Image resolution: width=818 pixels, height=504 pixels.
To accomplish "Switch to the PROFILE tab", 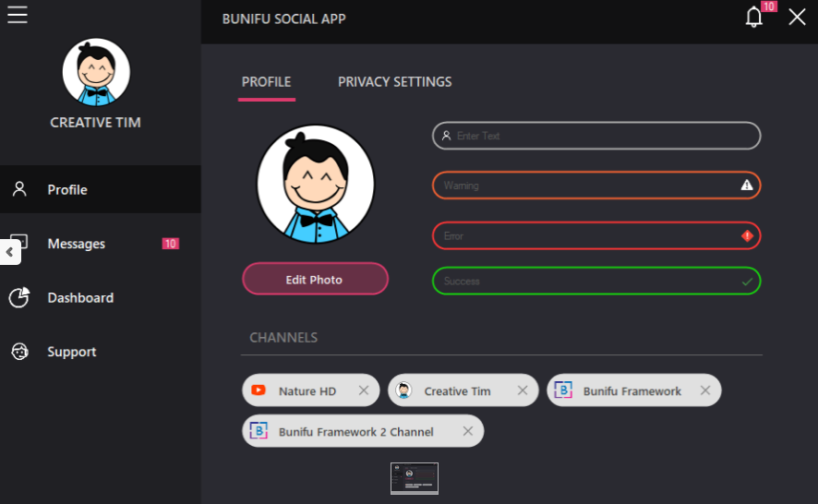I will click(x=267, y=82).
